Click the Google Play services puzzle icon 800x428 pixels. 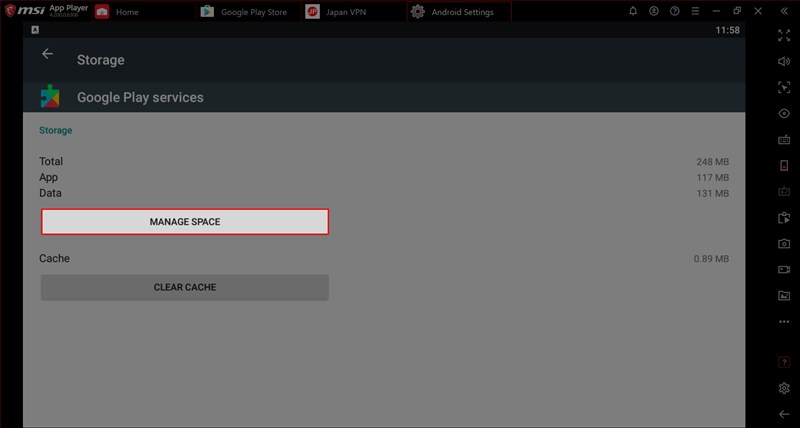(50, 96)
